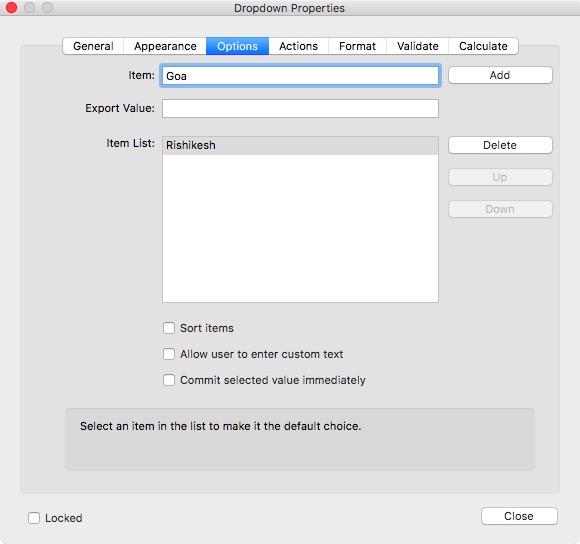Focus the Export Value input field
This screenshot has width=580, height=544.
coord(300,108)
